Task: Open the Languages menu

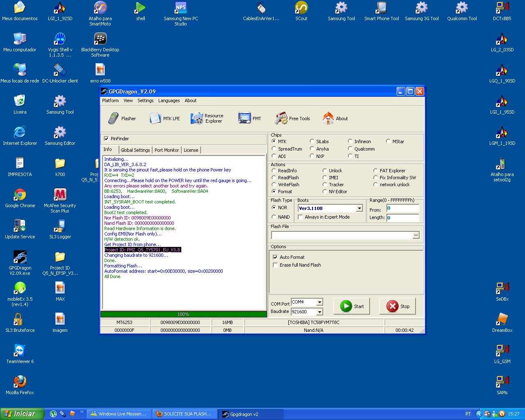Action: pyautogui.click(x=169, y=100)
